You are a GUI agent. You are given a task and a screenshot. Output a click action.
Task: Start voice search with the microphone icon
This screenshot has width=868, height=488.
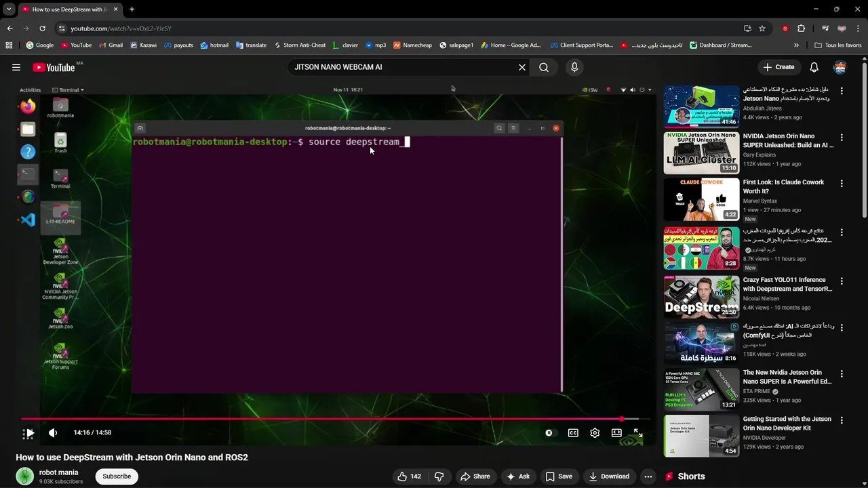574,67
